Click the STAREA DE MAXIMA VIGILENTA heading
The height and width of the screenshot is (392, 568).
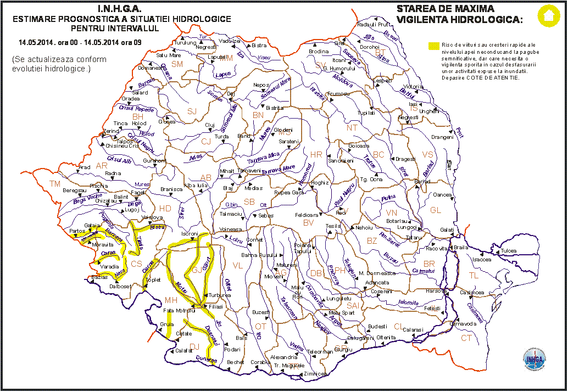pos(459,15)
